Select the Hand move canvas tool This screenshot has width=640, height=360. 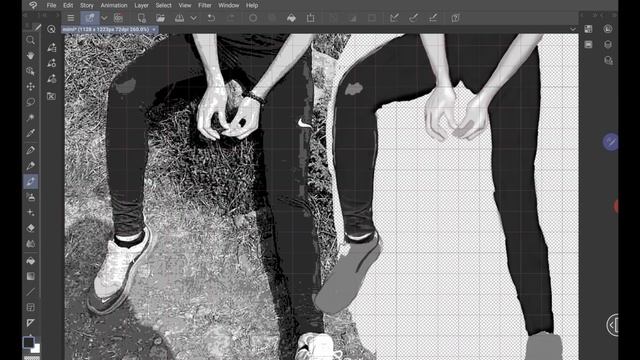click(31, 56)
